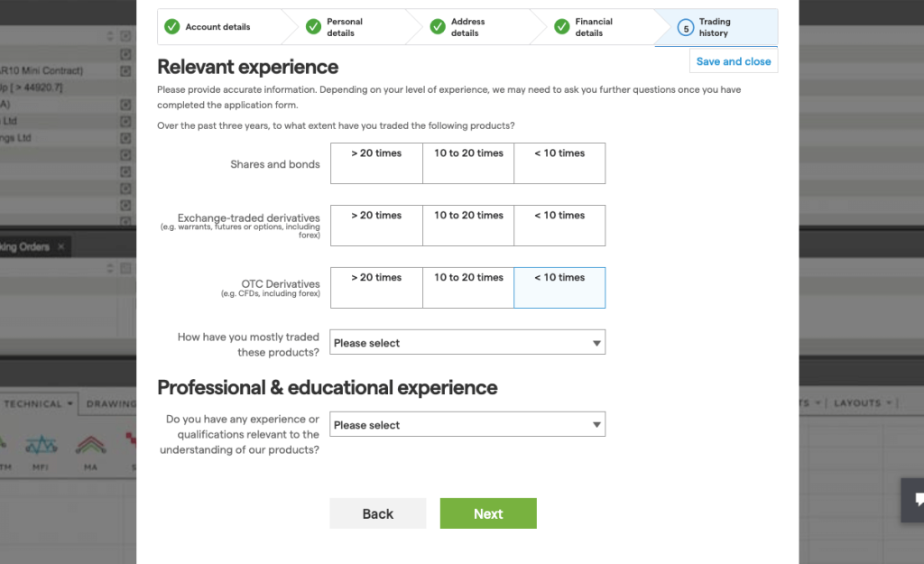Open the LAYOUTS menu

tap(863, 403)
